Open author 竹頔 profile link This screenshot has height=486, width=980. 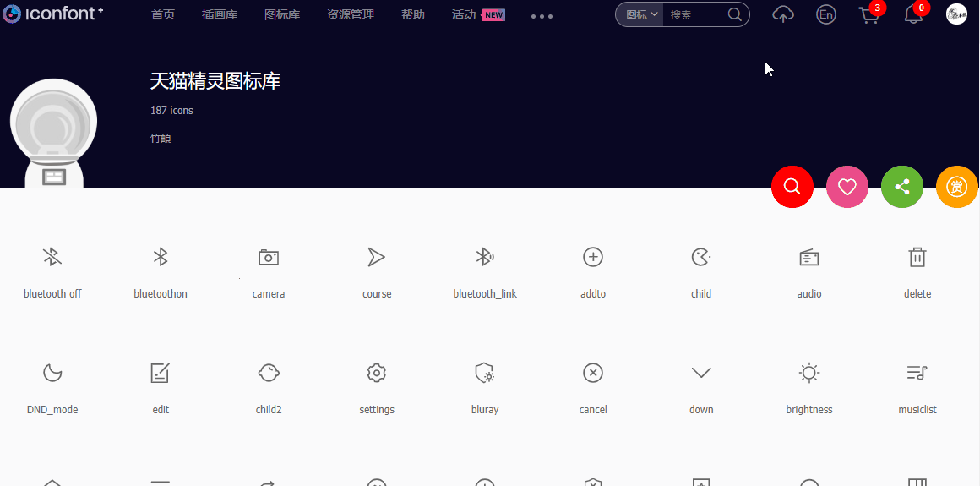[161, 139]
